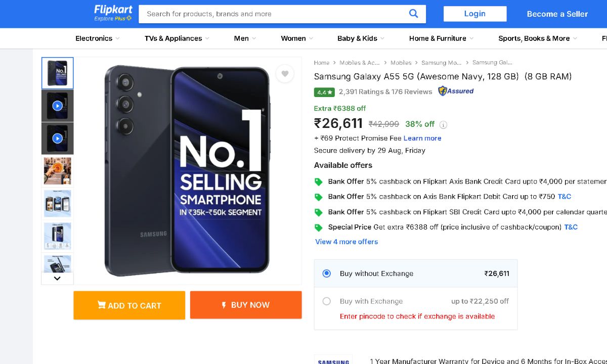Open View 4 more offers link
The width and height of the screenshot is (607, 364).
point(346,242)
